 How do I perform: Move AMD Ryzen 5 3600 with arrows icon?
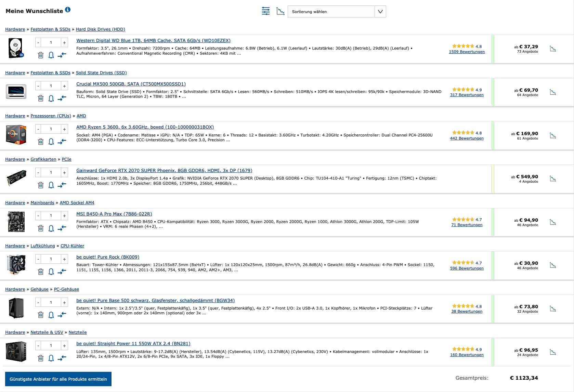point(62,142)
